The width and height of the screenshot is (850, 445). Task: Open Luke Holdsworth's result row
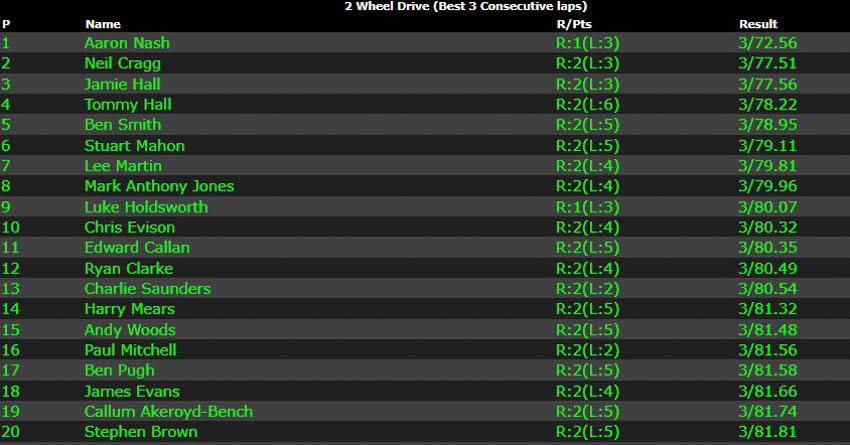coord(146,207)
